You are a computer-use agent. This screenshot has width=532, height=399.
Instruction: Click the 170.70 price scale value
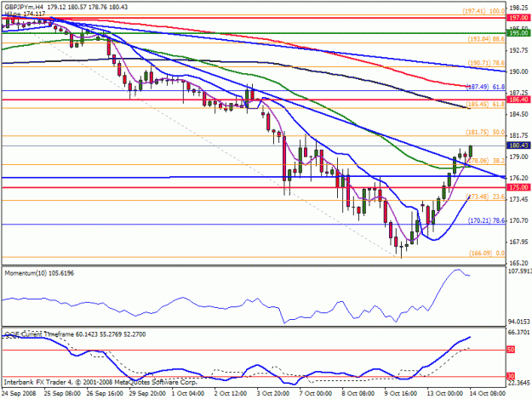(519, 220)
